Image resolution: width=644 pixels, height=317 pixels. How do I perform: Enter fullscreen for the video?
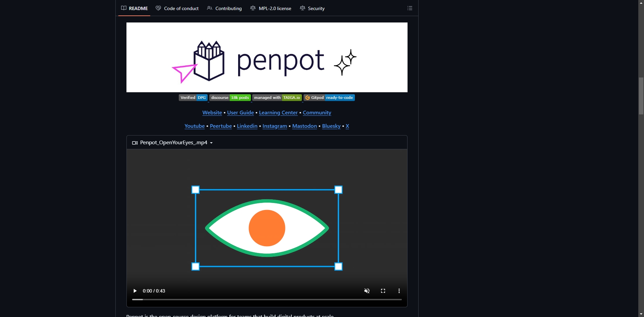(383, 291)
